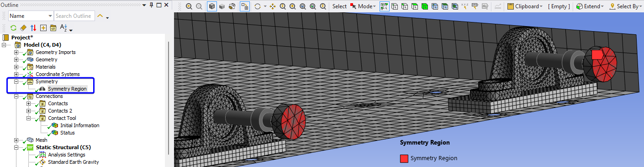Switch to the grey shaded exterior display cube
The height and width of the screenshot is (167, 644).
coord(222,6)
